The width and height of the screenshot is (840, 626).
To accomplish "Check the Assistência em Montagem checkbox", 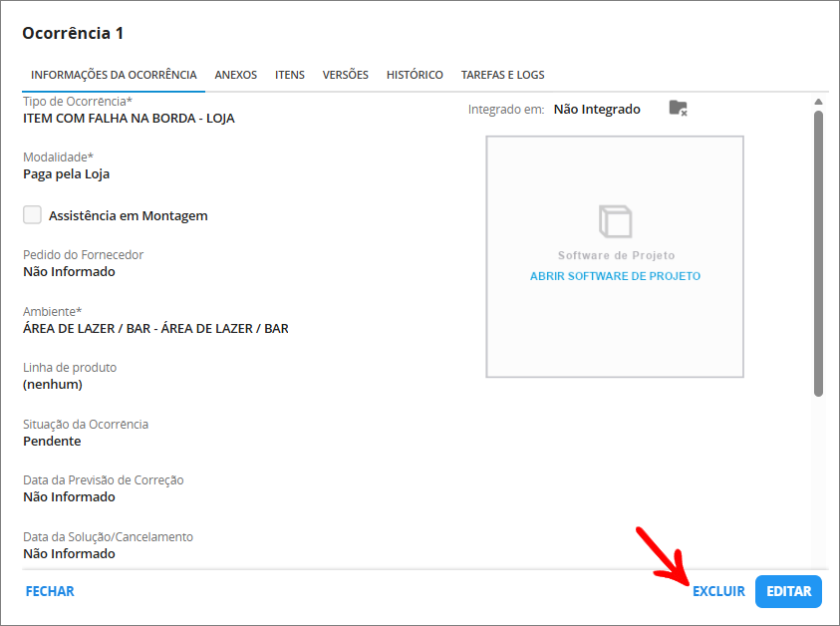I will click(32, 215).
